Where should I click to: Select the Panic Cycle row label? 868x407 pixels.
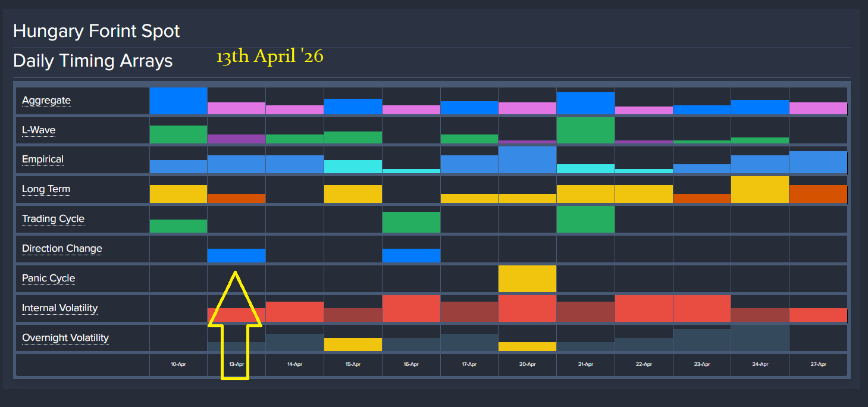(48, 278)
